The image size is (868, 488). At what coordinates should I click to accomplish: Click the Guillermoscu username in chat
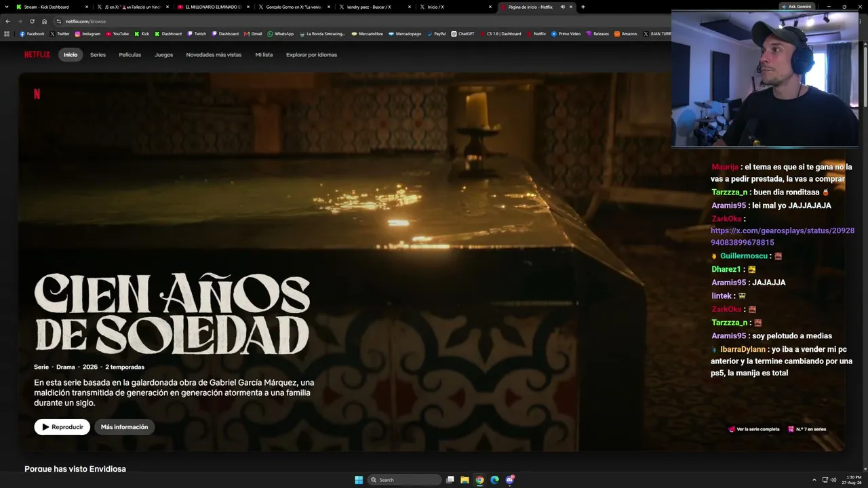coord(744,256)
